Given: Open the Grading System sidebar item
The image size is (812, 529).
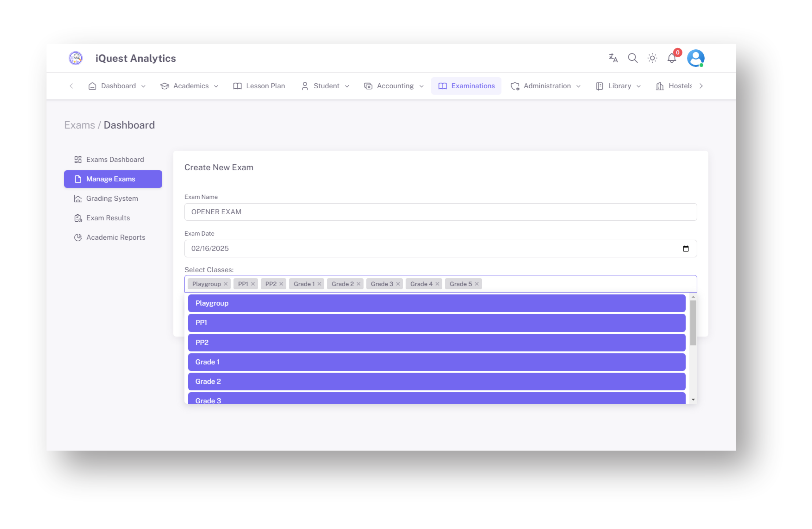Looking at the screenshot, I should tap(112, 198).
